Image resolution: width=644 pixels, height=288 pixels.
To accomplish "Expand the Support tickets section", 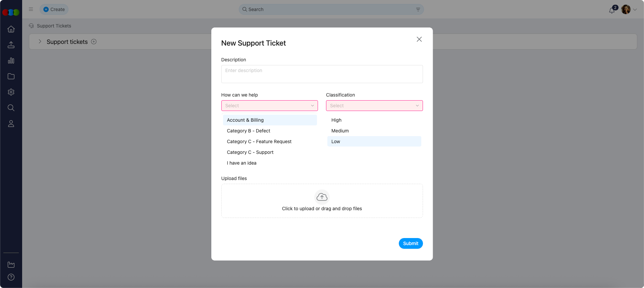I will click(x=40, y=42).
